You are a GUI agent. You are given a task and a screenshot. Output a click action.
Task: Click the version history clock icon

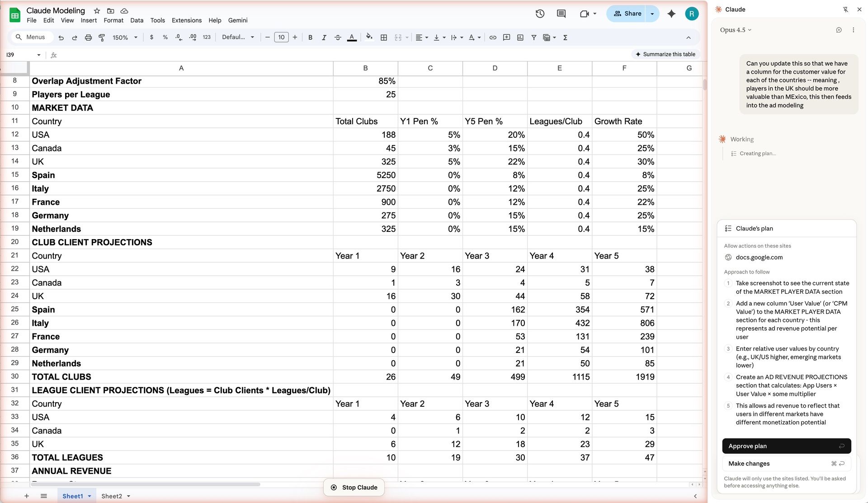tap(540, 14)
